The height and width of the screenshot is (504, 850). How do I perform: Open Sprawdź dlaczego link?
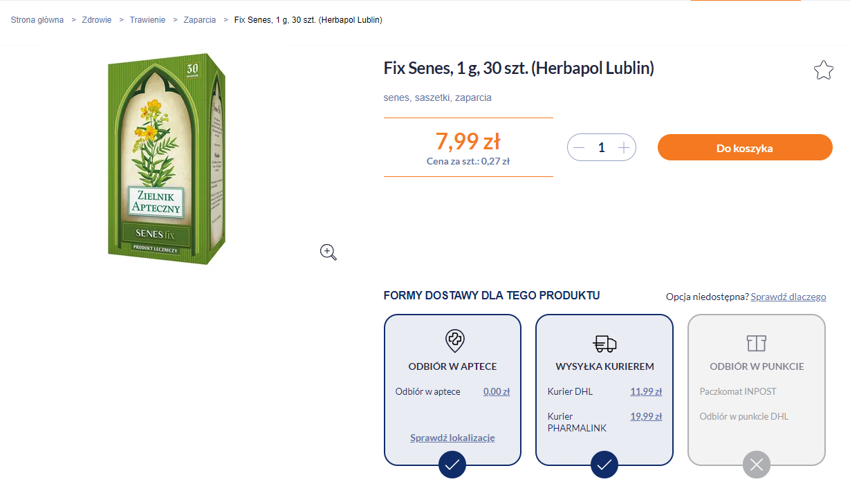tap(788, 297)
